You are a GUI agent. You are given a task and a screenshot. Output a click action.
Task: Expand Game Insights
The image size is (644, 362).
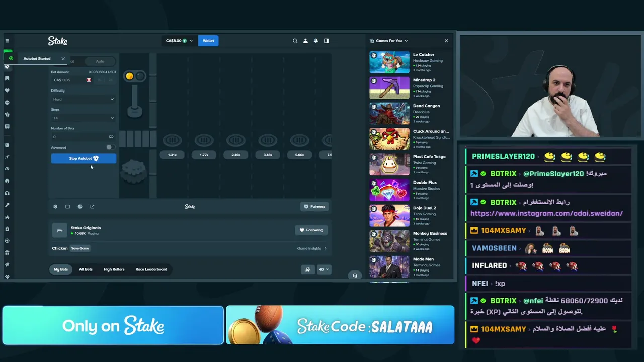pyautogui.click(x=312, y=248)
